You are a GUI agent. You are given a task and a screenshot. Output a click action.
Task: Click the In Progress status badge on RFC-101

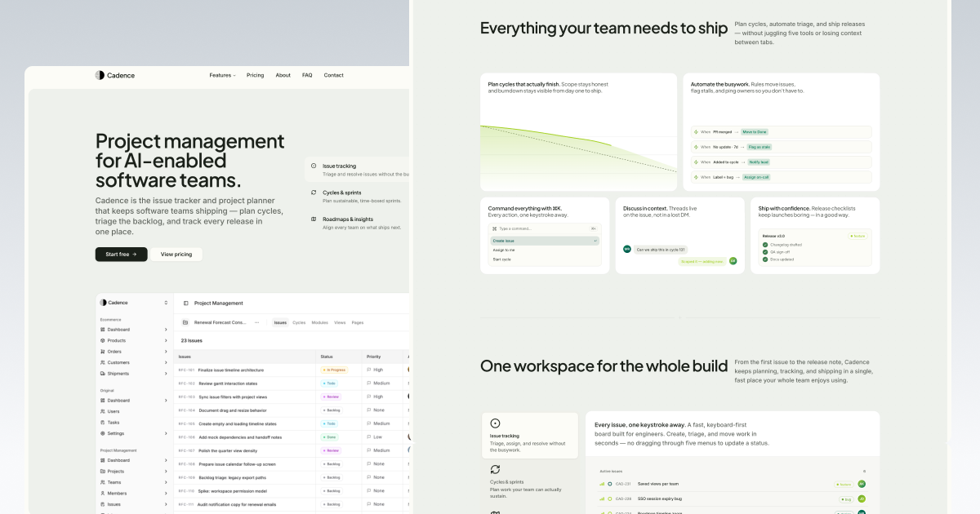(x=334, y=370)
